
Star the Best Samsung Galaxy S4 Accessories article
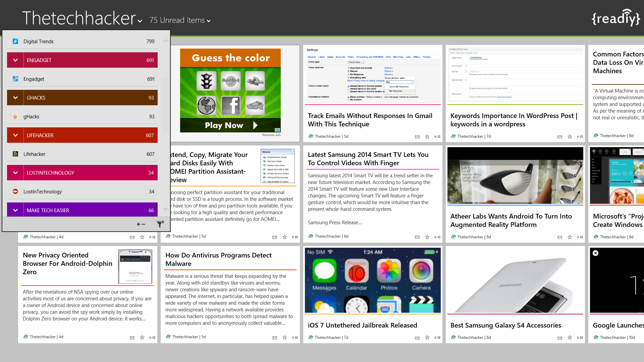(x=570, y=338)
